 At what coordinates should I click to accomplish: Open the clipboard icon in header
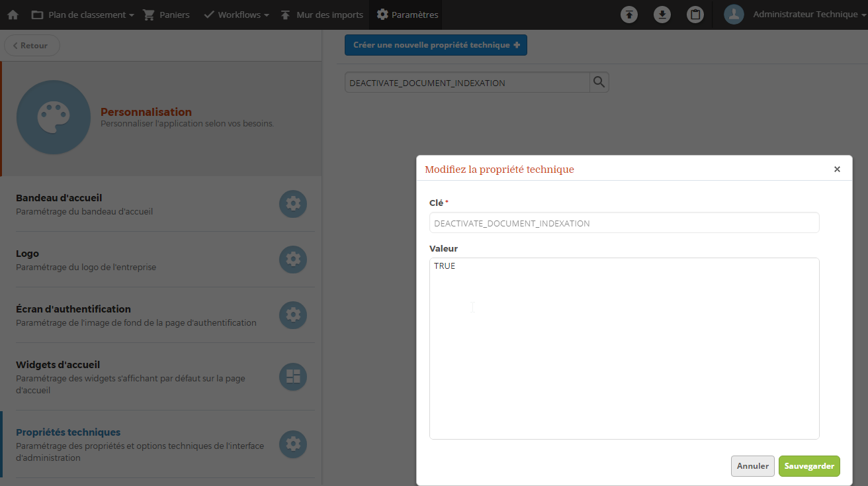(695, 15)
